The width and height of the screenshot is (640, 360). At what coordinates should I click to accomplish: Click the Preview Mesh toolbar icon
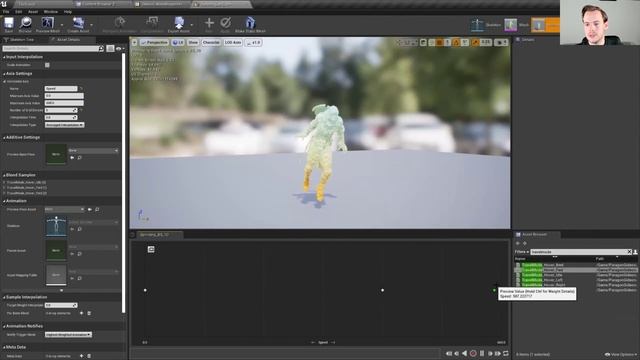47,24
